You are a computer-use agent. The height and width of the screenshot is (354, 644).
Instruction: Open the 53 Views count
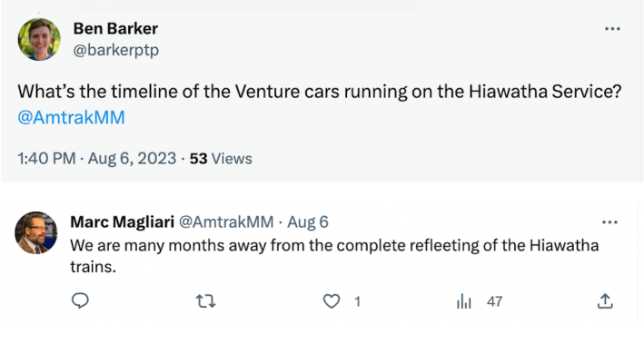pyautogui.click(x=221, y=159)
